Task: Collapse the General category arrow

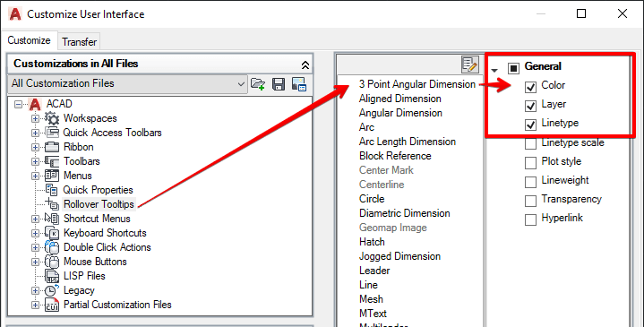Action: pyautogui.click(x=494, y=70)
